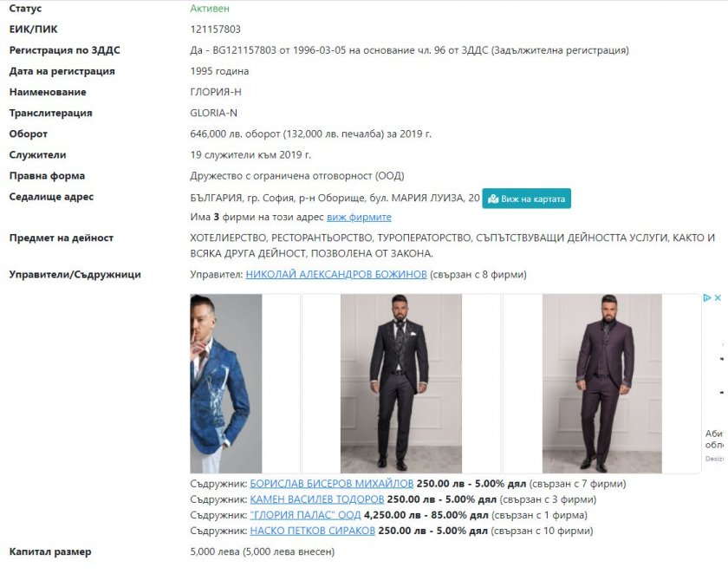
Task: Click the partially visible ad text at right
Action: point(714,439)
